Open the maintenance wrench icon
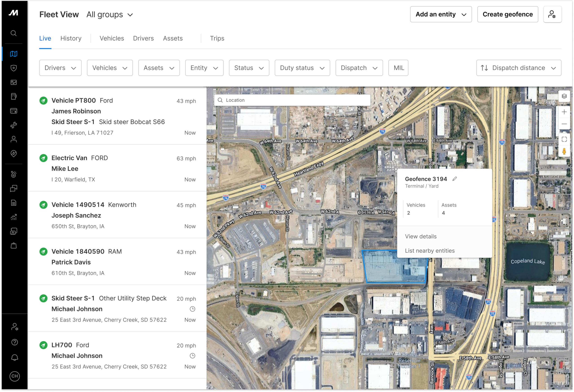This screenshot has width=574, height=392. [14, 125]
